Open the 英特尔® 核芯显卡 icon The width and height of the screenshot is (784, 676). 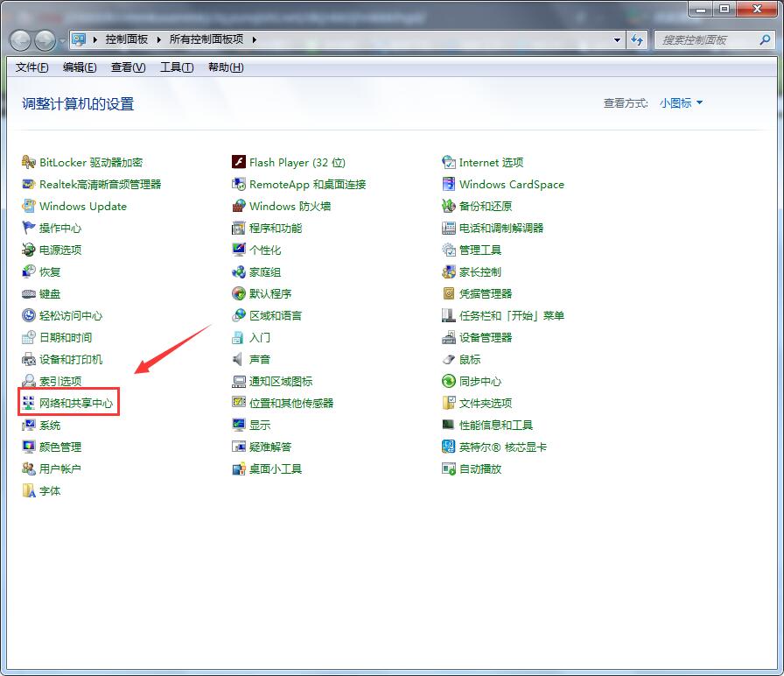[x=449, y=447]
